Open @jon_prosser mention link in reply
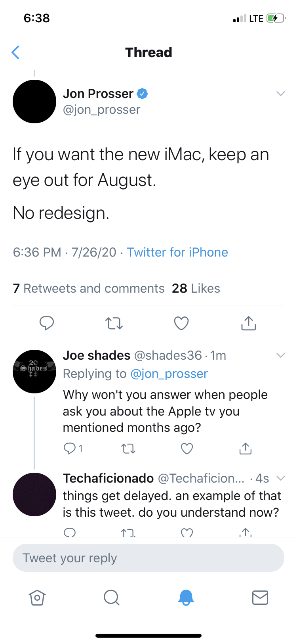Image resolution: width=297 pixels, height=644 pixels. tap(169, 374)
